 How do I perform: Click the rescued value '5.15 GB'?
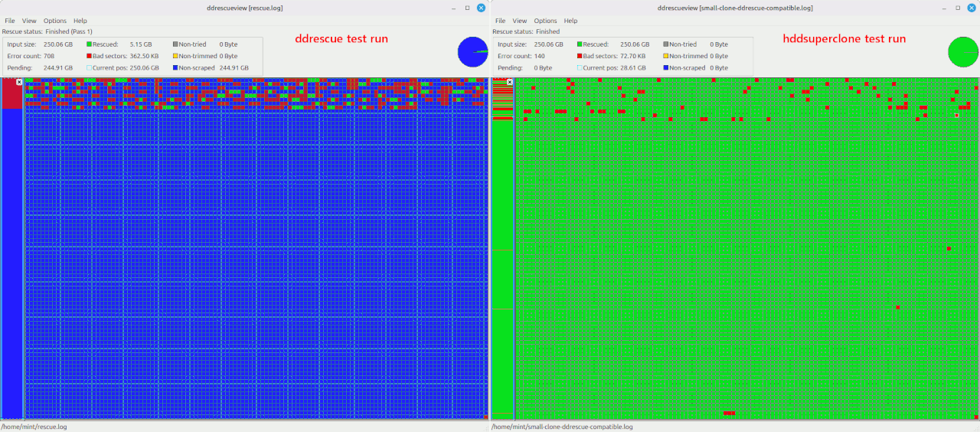point(141,44)
